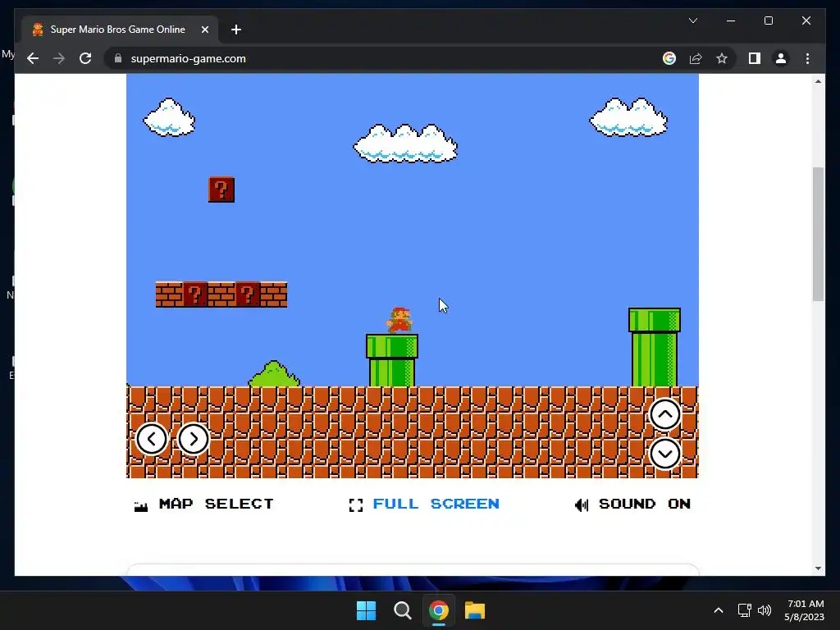Open Windows taskbar search
The image size is (840, 630).
pos(402,610)
